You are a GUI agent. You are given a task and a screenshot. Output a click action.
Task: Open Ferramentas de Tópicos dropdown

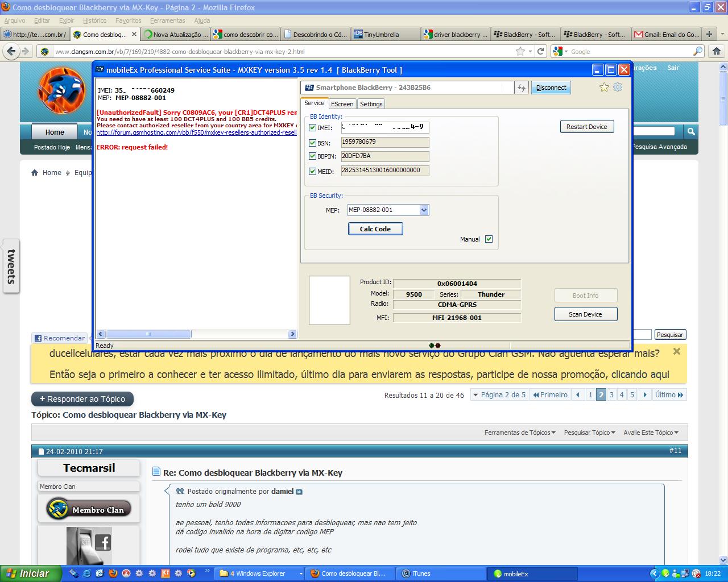(x=520, y=433)
